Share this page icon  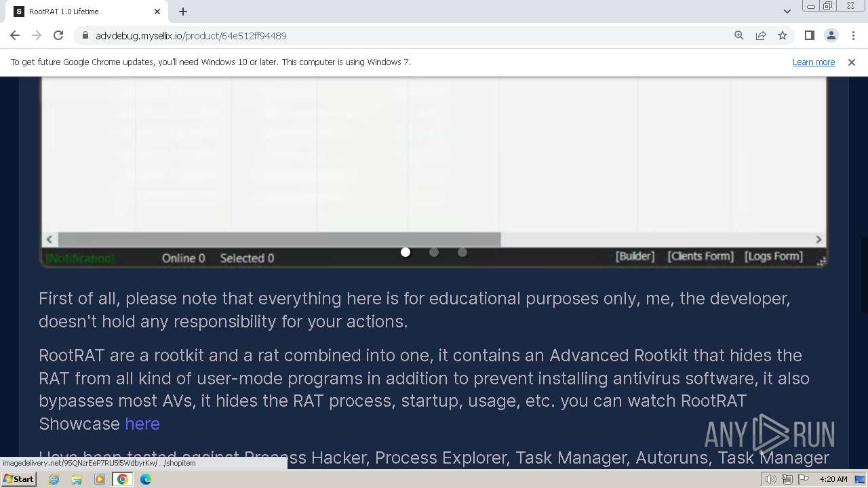[x=761, y=35]
